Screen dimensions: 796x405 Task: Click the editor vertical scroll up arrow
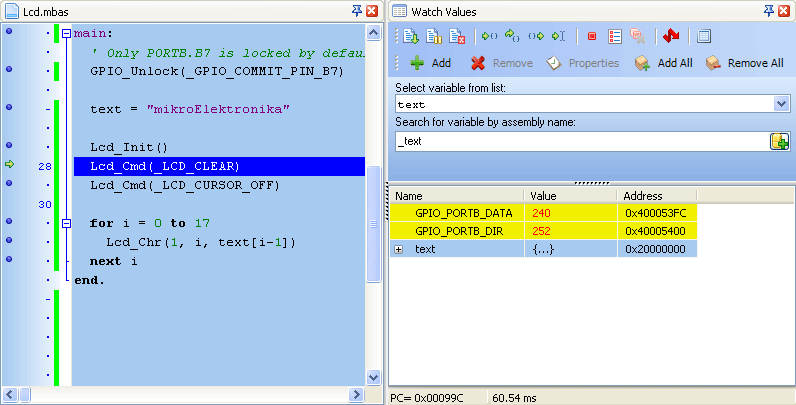[374, 33]
